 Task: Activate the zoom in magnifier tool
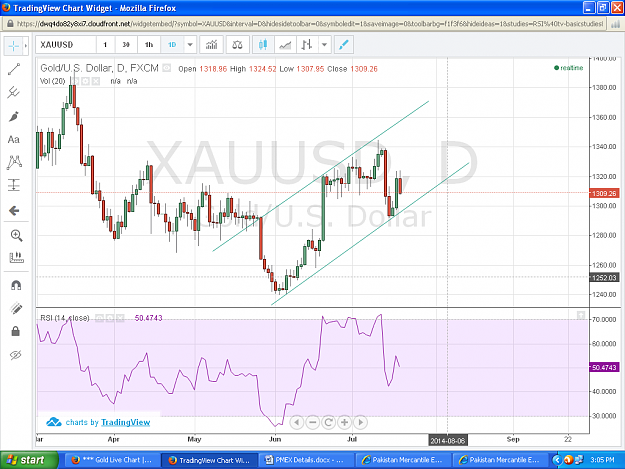[x=16, y=235]
